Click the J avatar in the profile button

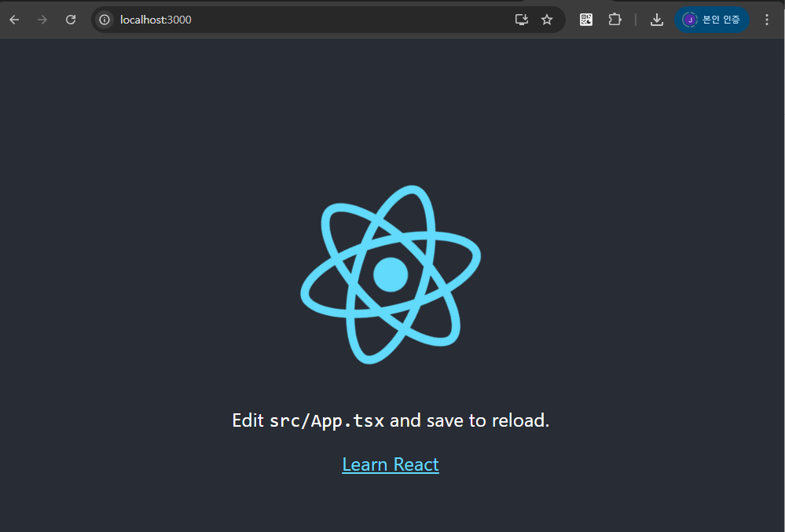[689, 20]
